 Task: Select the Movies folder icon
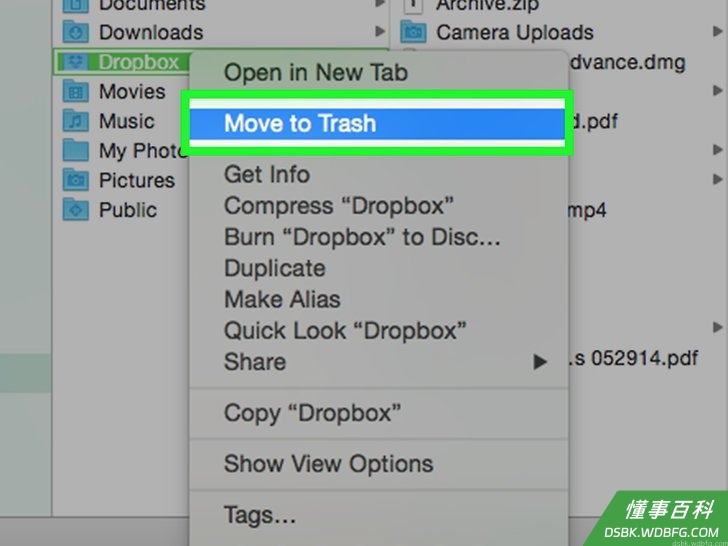click(75, 91)
